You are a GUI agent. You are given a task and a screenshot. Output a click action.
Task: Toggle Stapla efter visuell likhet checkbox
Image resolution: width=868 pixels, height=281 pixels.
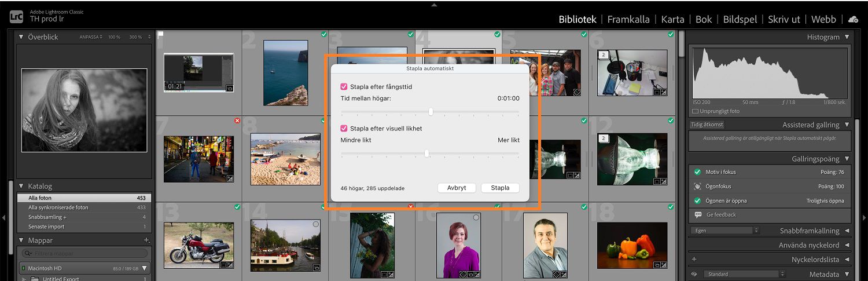[344, 128]
